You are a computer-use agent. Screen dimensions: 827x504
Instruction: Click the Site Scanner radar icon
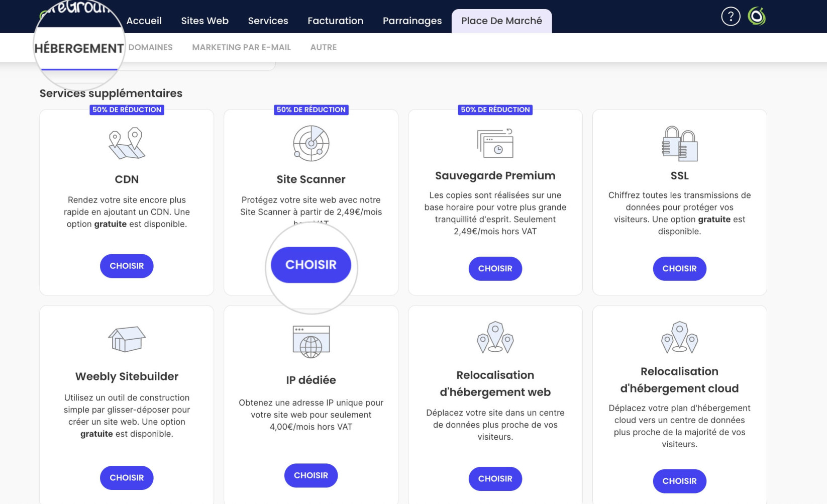[311, 143]
